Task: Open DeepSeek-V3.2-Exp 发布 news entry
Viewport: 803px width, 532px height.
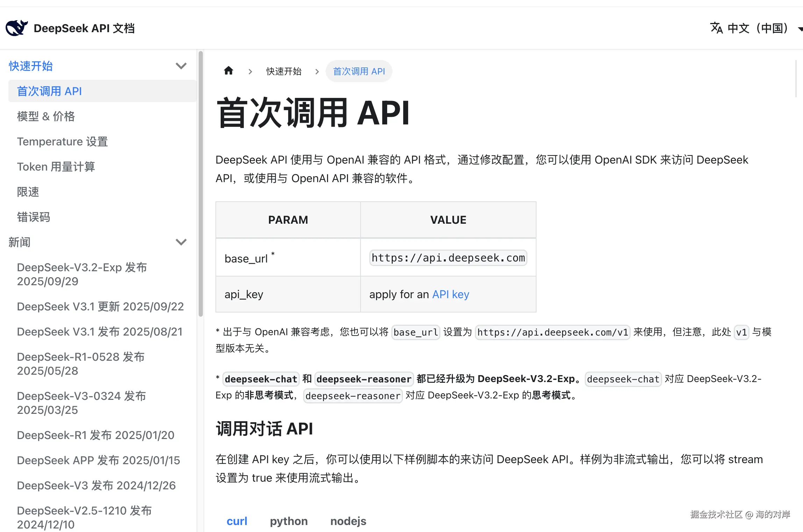Action: (x=82, y=274)
